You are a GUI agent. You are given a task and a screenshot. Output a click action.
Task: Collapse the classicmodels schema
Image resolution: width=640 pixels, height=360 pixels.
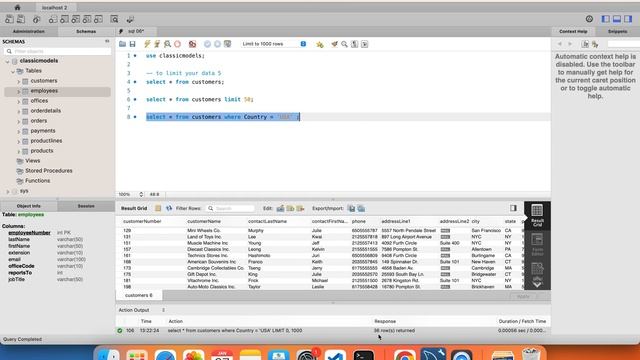[7, 61]
